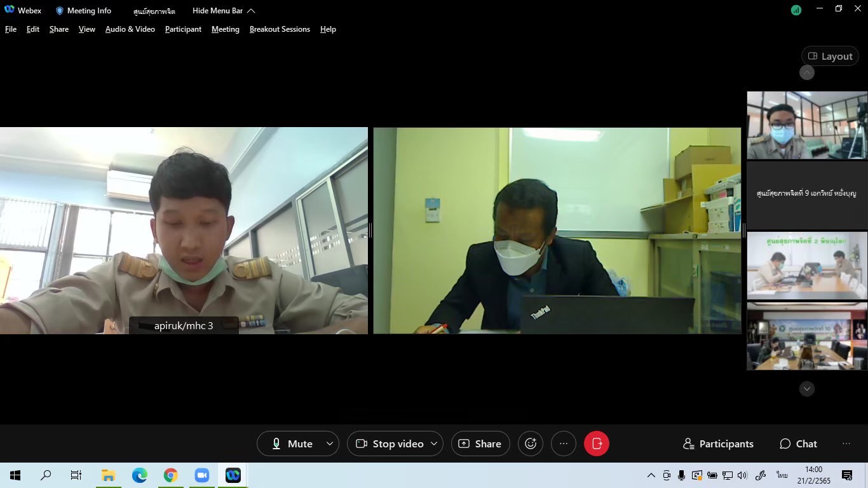This screenshot has width=868, height=488.
Task: Open the Breakout Sessions menu
Action: point(280,29)
